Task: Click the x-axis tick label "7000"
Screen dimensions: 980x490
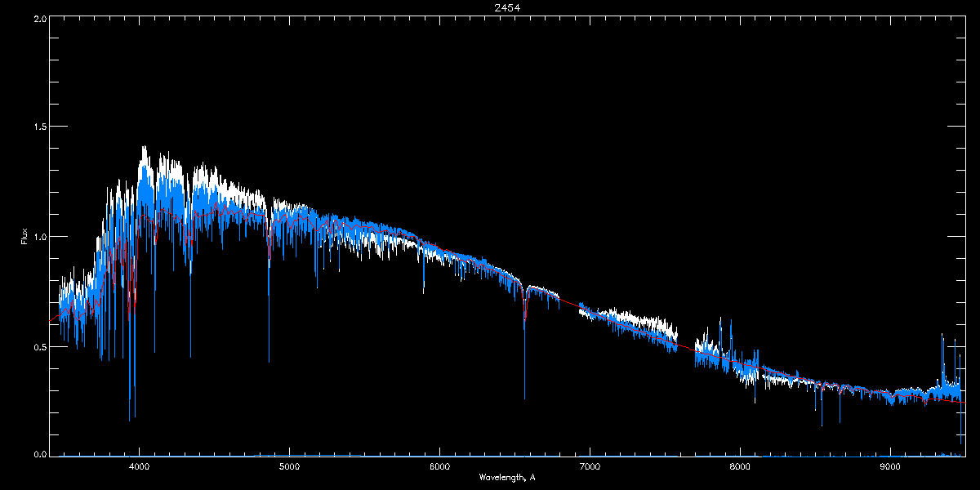Action: click(x=590, y=466)
